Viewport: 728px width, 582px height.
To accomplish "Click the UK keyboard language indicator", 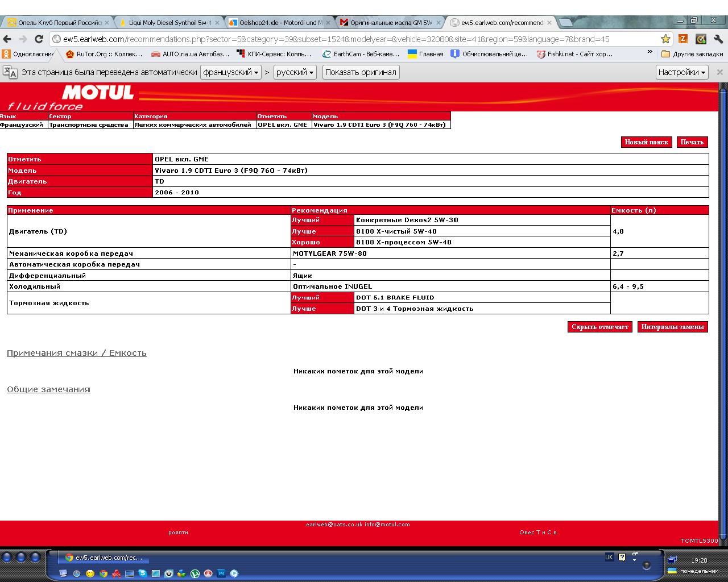I will 609,557.
